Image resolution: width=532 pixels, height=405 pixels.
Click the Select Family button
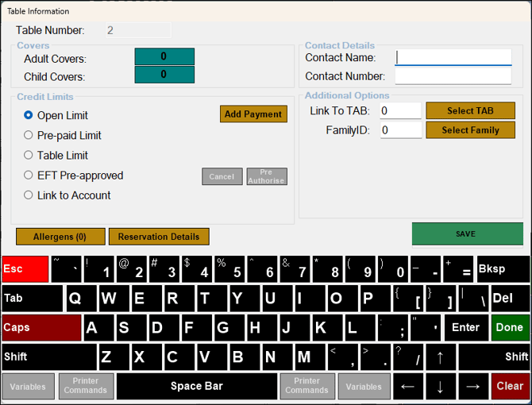(470, 130)
